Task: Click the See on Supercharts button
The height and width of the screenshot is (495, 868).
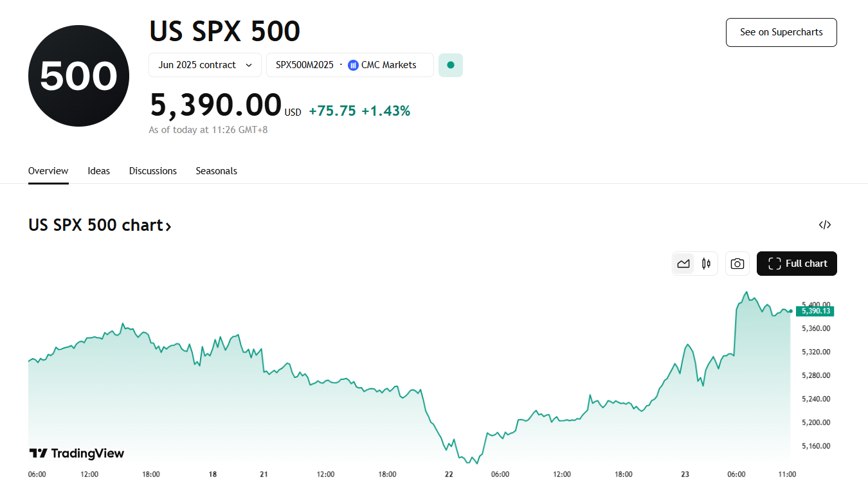Action: (x=781, y=32)
